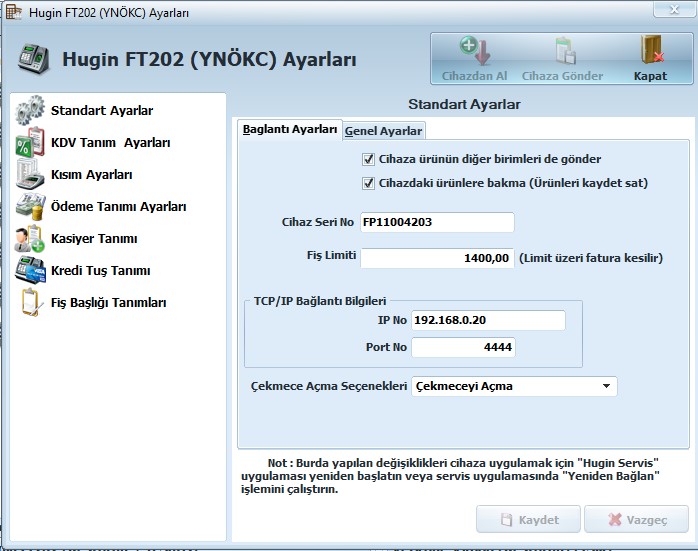Open the Standart Ayarlar section
Image resolution: width=698 pixels, height=551 pixels.
click(x=102, y=110)
